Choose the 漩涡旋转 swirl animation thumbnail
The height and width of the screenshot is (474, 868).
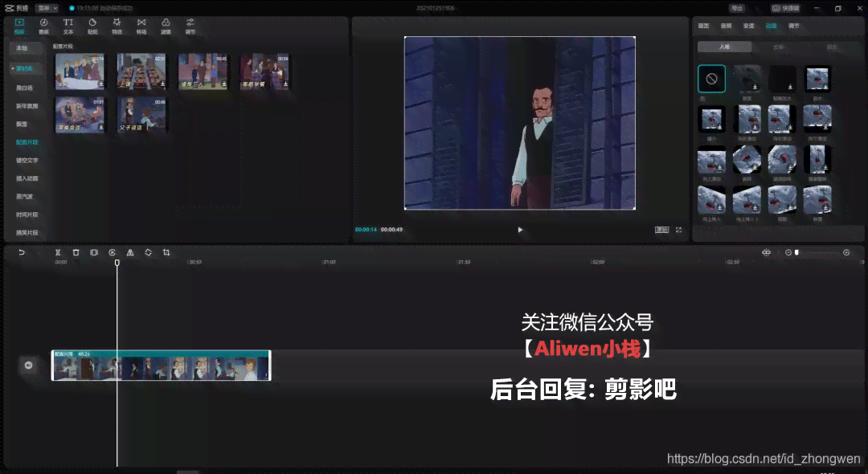pyautogui.click(x=782, y=159)
